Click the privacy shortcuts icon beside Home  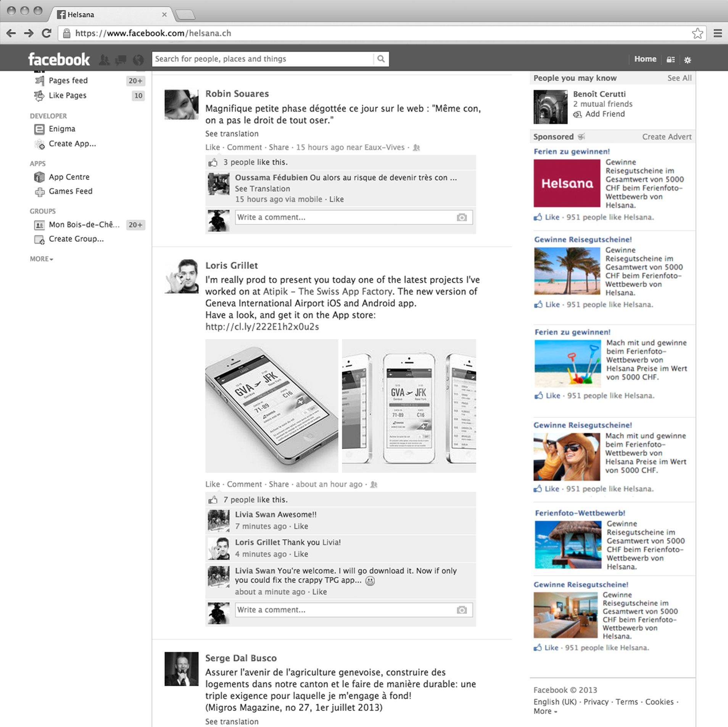(670, 60)
